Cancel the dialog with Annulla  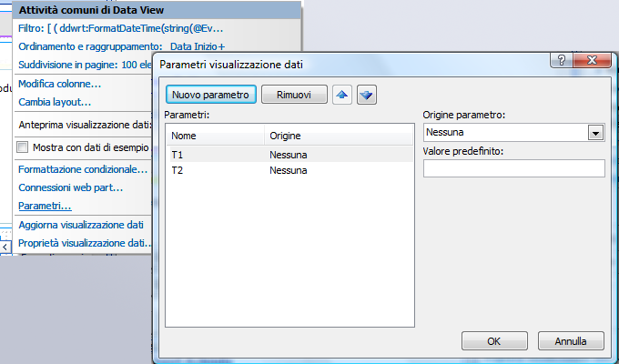pos(571,341)
